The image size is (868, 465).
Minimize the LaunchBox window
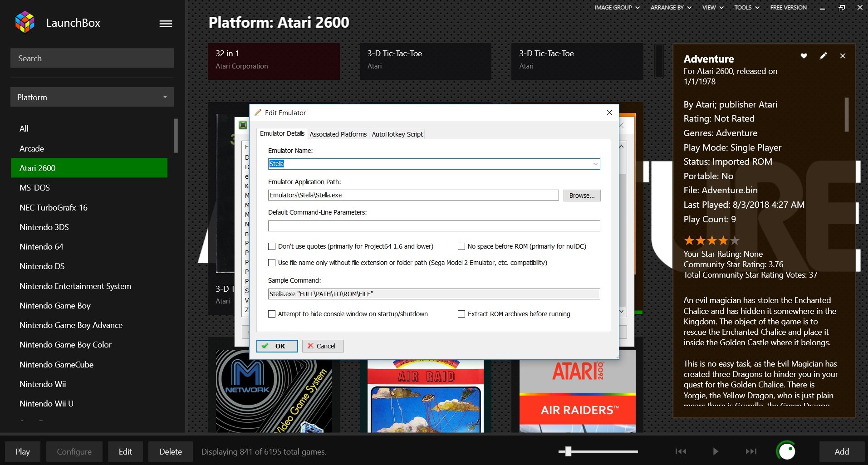(822, 8)
